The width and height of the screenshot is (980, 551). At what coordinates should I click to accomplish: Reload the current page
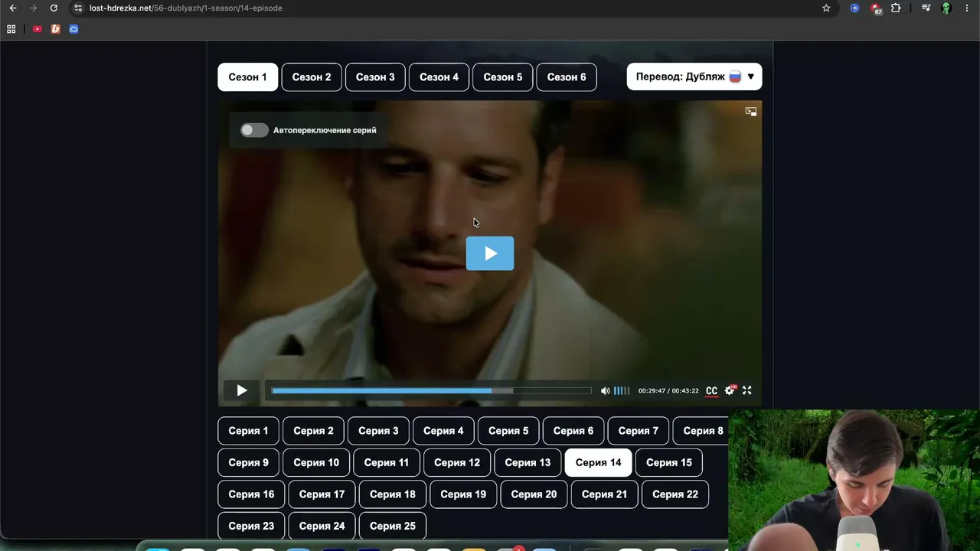pyautogui.click(x=54, y=8)
